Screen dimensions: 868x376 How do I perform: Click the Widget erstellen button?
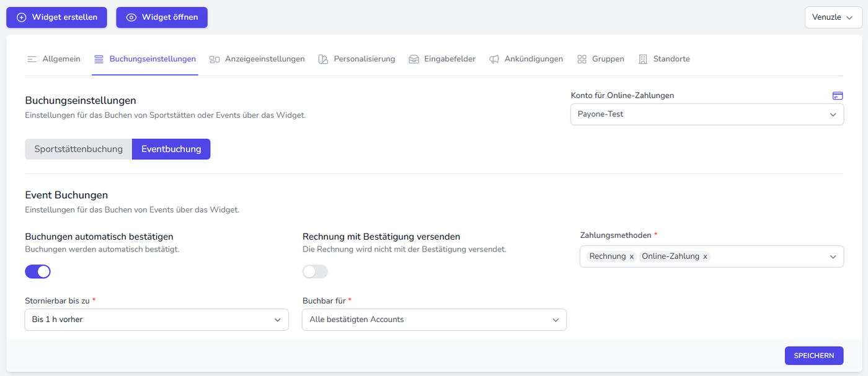click(x=57, y=17)
